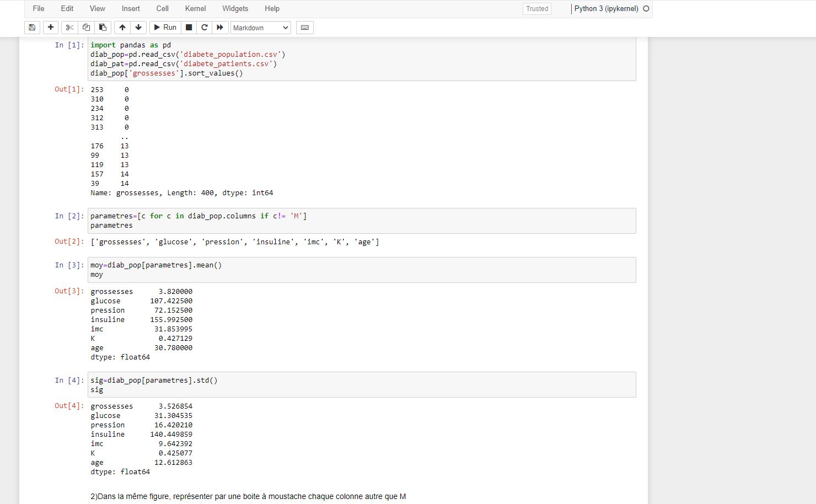Interrupt the kernel with stop icon

[189, 28]
